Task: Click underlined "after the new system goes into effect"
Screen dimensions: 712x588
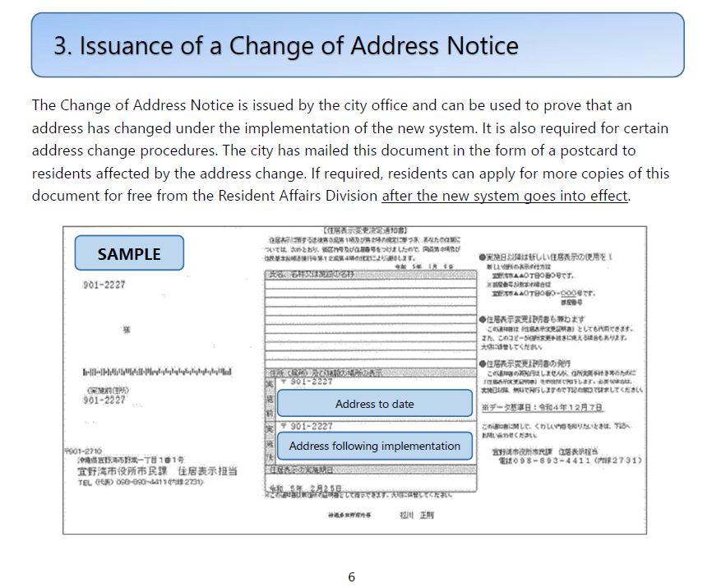Action: [505, 196]
